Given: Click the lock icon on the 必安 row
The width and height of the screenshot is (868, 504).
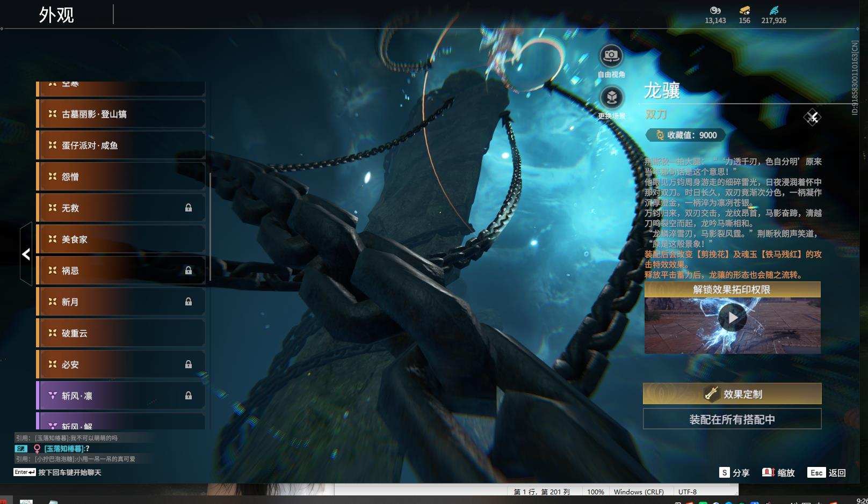Looking at the screenshot, I should (x=189, y=364).
